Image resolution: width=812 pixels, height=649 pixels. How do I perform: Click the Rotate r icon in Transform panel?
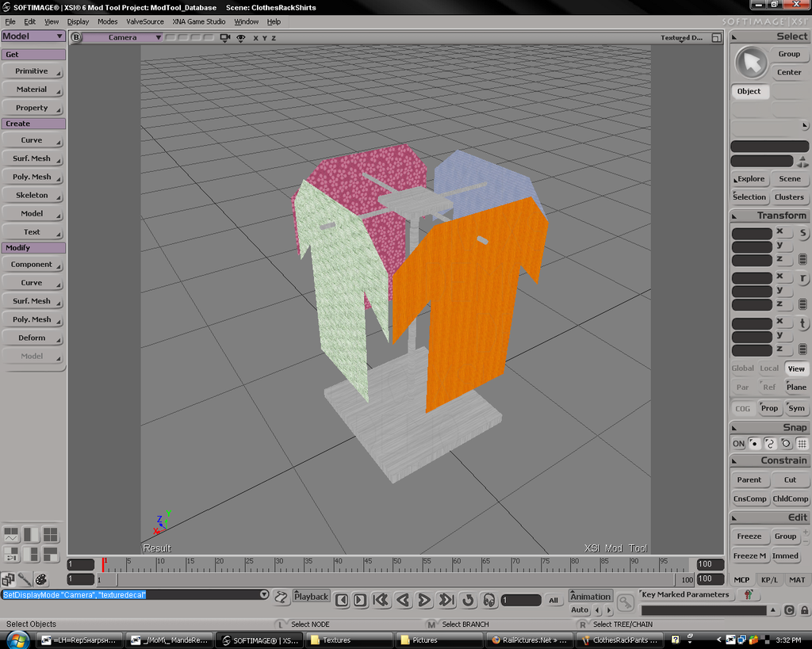(x=802, y=278)
